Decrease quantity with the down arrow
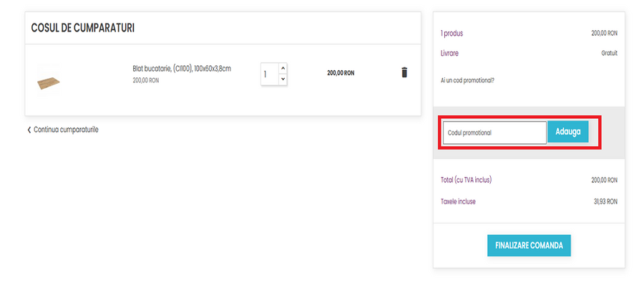This screenshot has height=290, width=644. click(x=283, y=79)
